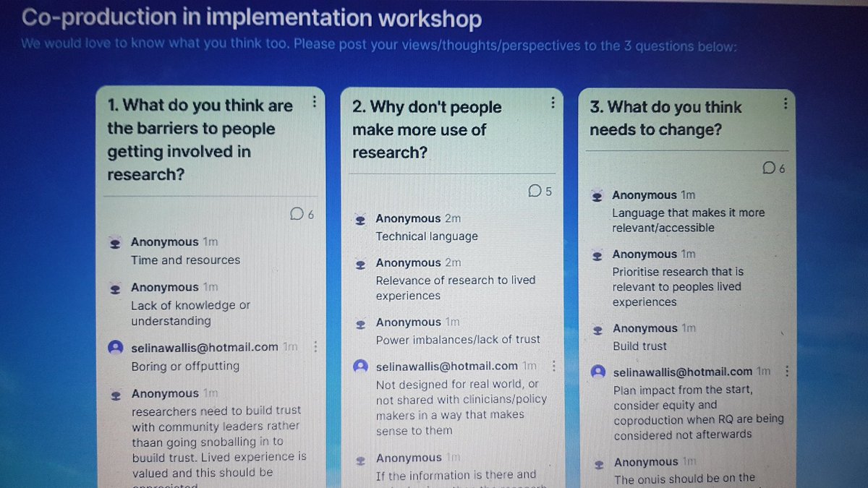Click avatar beside 'Prioritise research' post

(597, 255)
